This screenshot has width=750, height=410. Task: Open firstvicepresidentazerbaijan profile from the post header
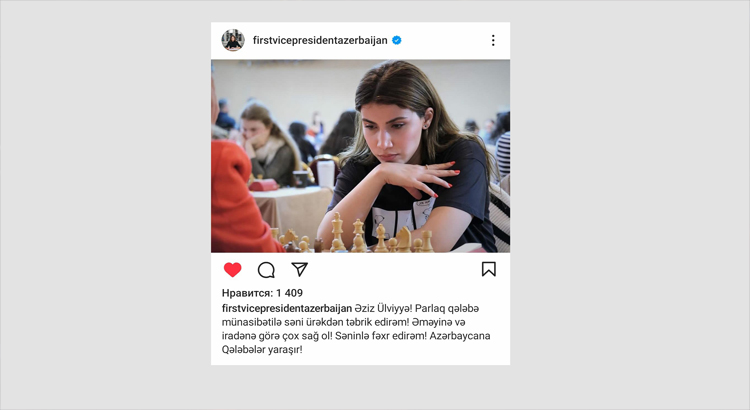click(320, 40)
